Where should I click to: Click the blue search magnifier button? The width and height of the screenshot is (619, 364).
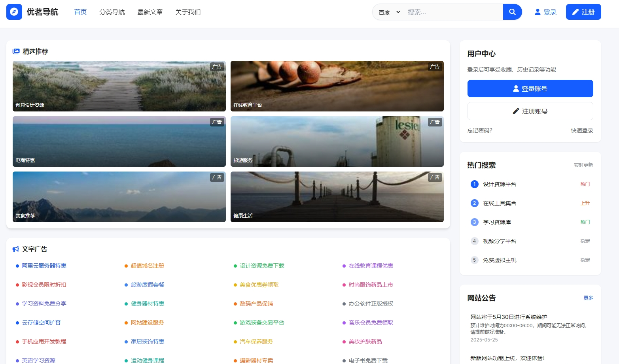512,12
